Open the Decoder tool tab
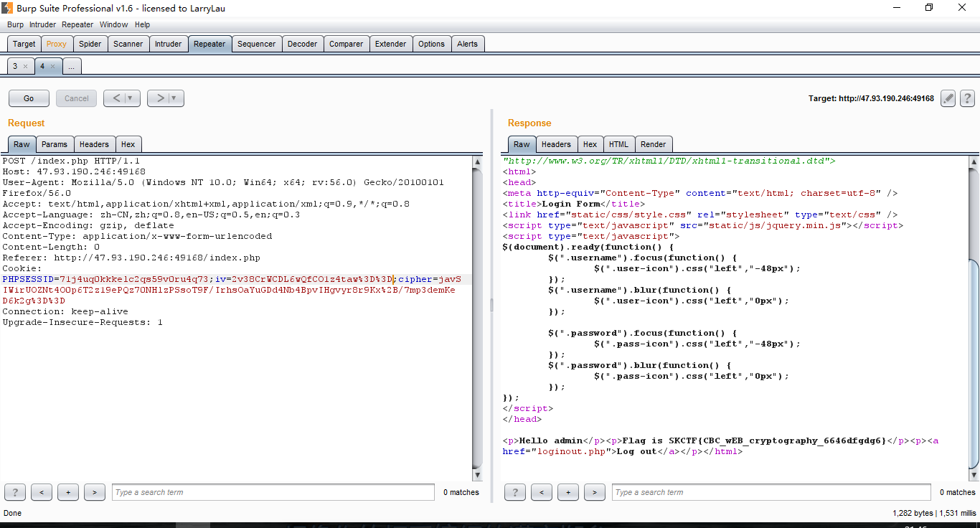 point(302,44)
